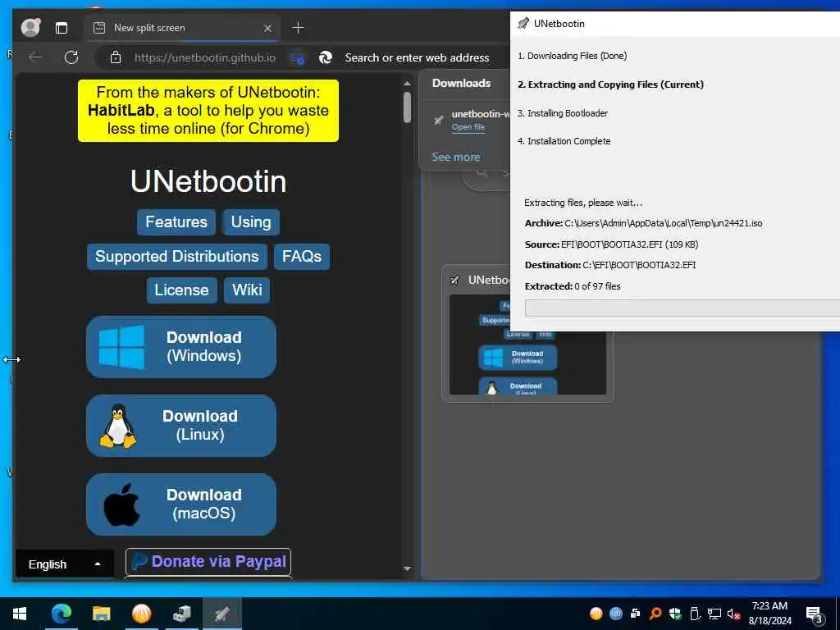Open the Windows Start menu

tap(20, 614)
